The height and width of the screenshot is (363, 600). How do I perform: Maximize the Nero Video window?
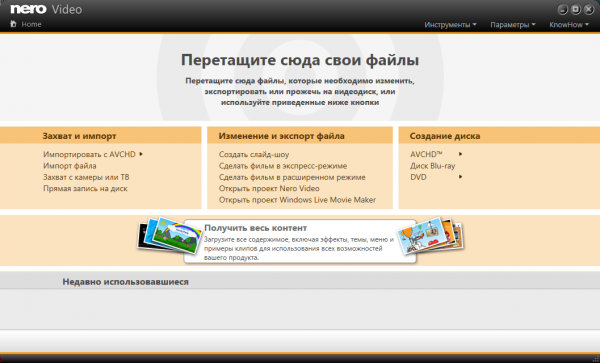pyautogui.click(x=576, y=10)
